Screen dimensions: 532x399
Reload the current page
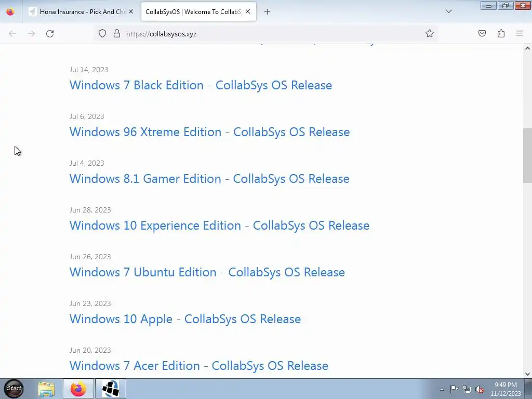pyautogui.click(x=50, y=34)
